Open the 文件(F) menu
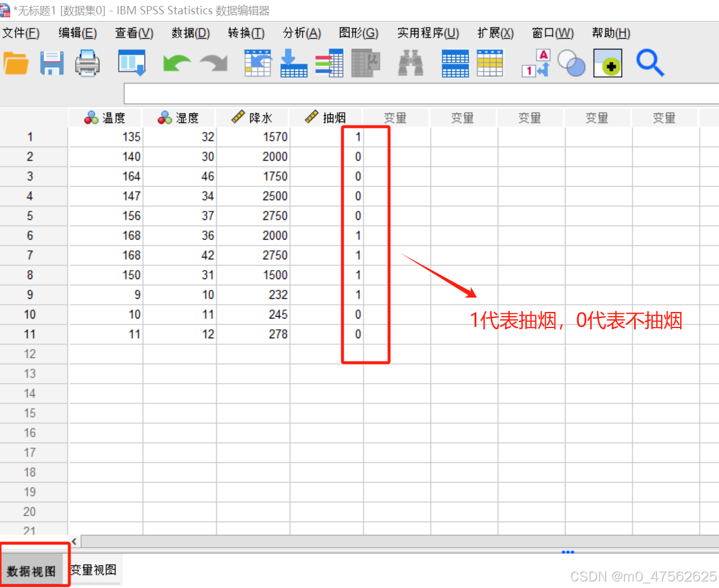 click(x=21, y=33)
